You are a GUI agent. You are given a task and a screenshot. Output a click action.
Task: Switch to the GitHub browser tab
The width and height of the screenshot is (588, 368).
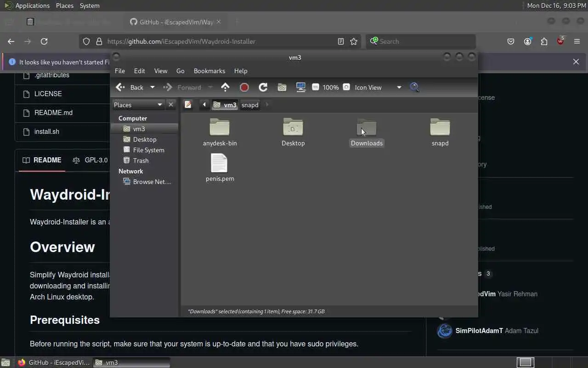[175, 22]
